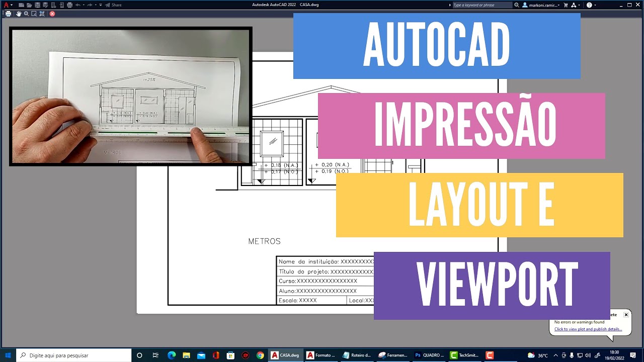Click the search magnifier icon
This screenshot has height=362, width=644.
(x=517, y=5)
